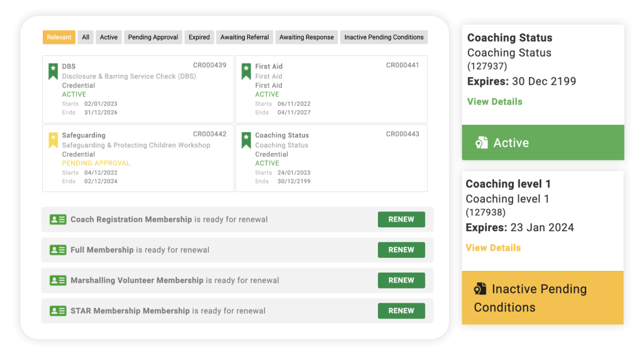This screenshot has width=644, height=362.
Task: Click the Full Membership ID card icon
Action: click(58, 250)
